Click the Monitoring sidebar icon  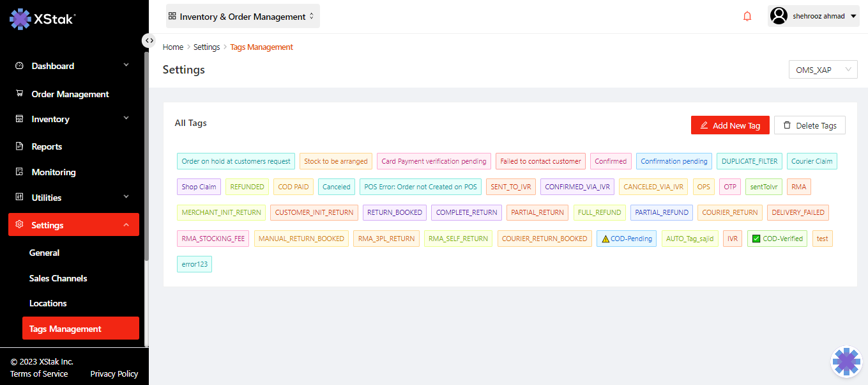pos(19,172)
